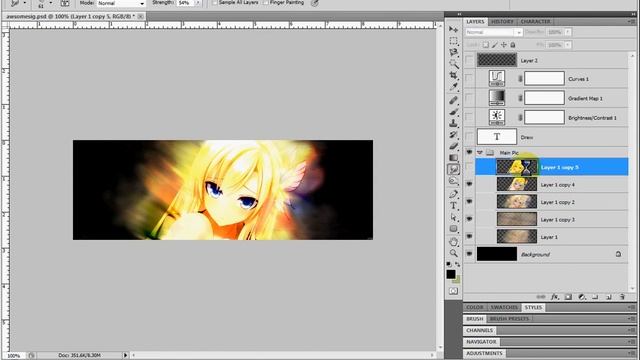Viewport: 640px width, 360px height.
Task: Select the Gradient tool
Action: 453,158
